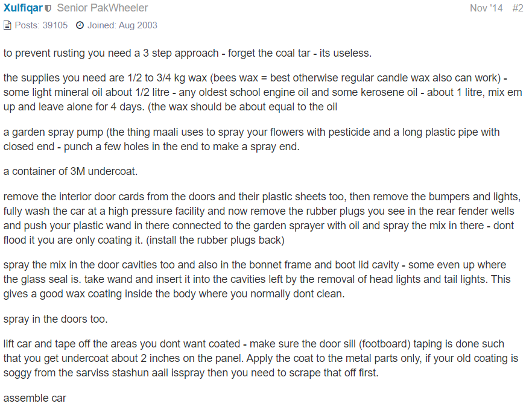Click the line about 3M undercoat
Screen dimensions: 532x418
pyautogui.click(x=71, y=171)
